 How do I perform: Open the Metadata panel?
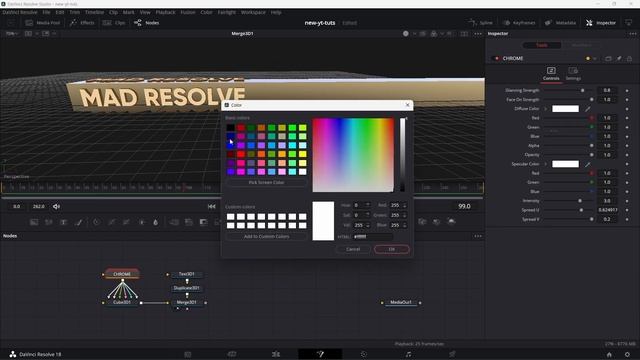561,23
